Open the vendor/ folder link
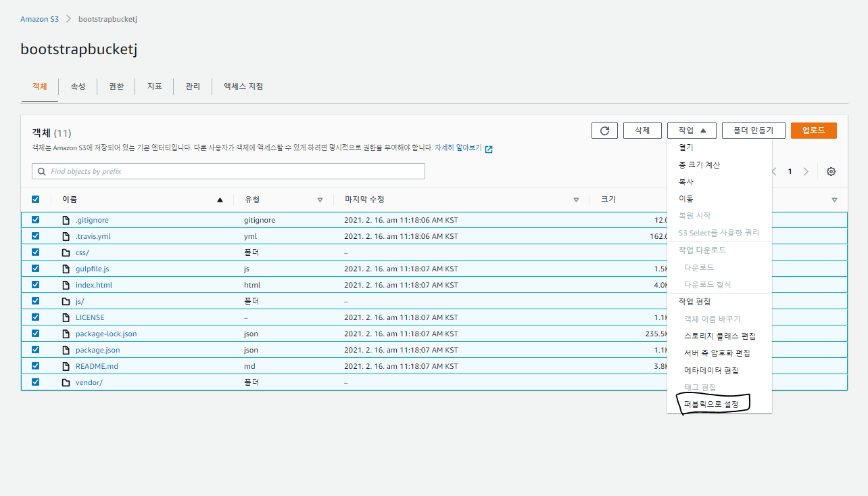The image size is (868, 496). tap(89, 382)
